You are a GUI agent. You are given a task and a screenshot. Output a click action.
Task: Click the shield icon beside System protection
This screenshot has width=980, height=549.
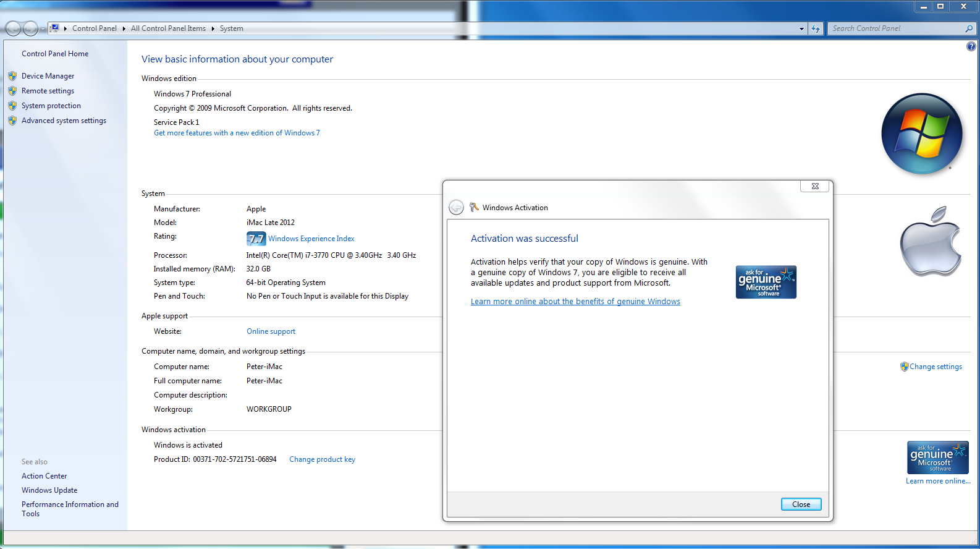(x=12, y=106)
